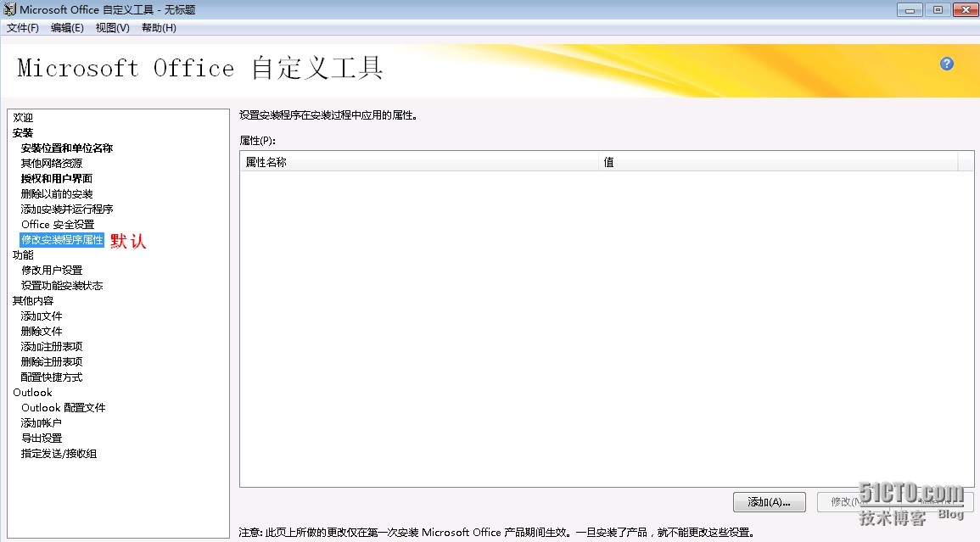Click inside the empty properties list
Viewport: 980px width, 542px height.
pyautogui.click(x=607, y=328)
